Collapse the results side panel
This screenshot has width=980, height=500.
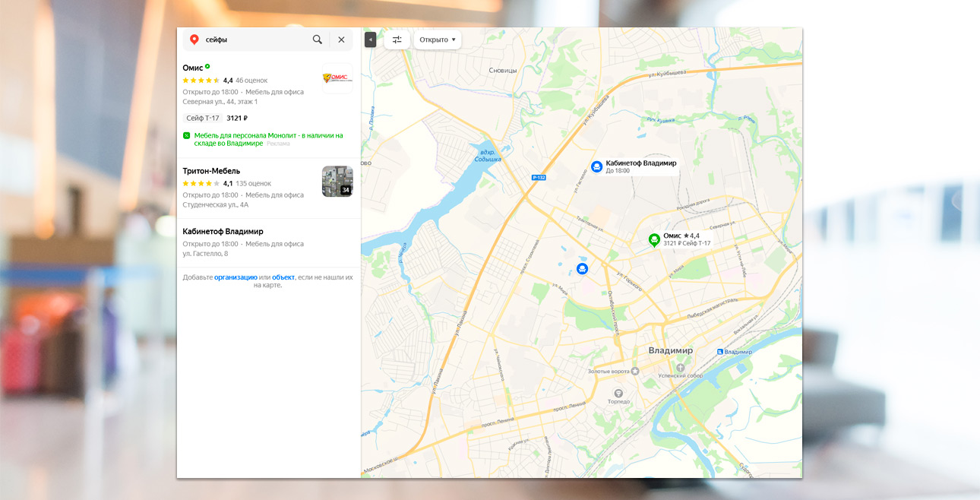370,40
